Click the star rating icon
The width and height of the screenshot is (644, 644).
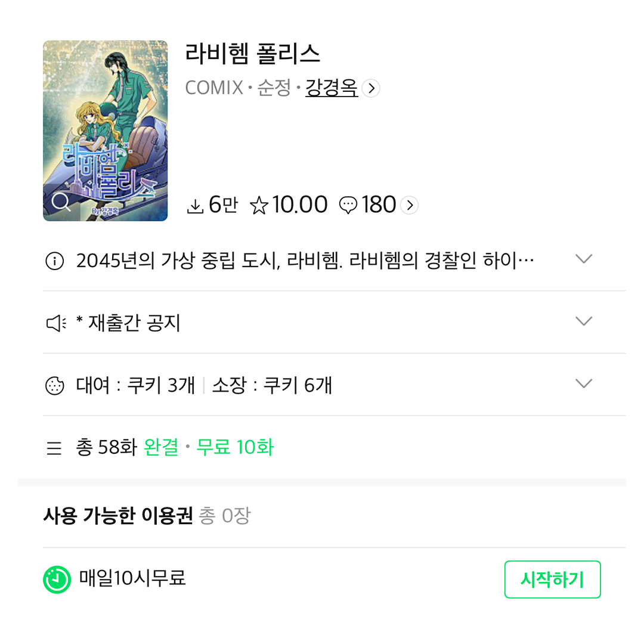[259, 205]
